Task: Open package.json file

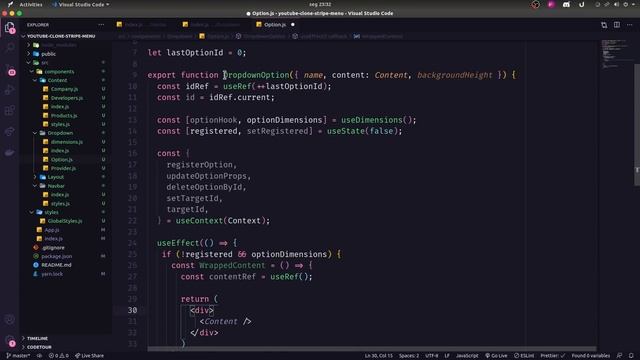Action: [x=56, y=256]
